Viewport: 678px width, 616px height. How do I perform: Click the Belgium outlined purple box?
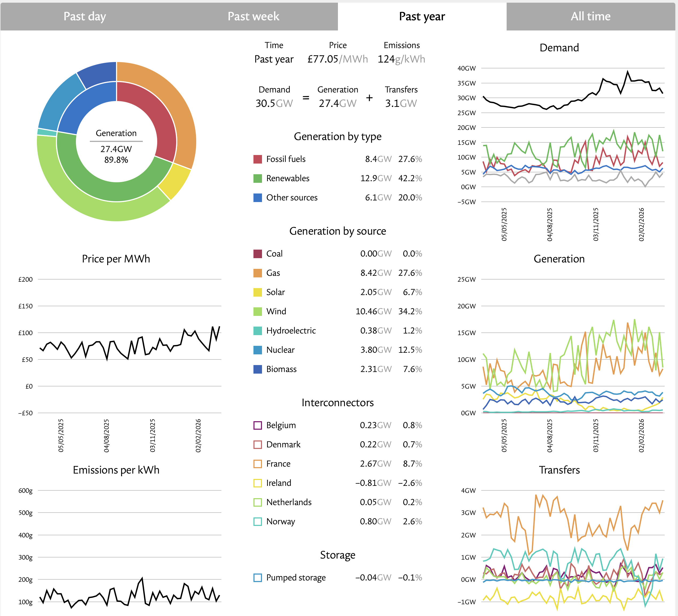point(258,425)
